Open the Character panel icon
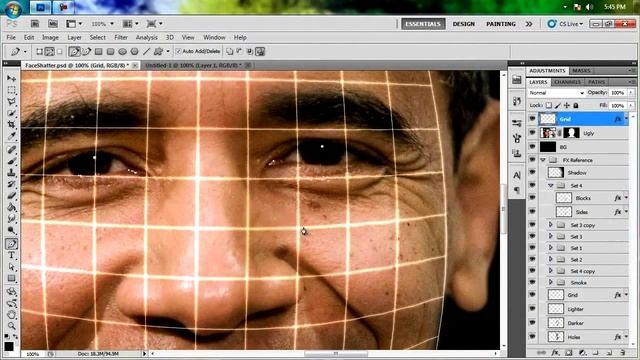Image resolution: width=640 pixels, height=360 pixels. coord(517,176)
